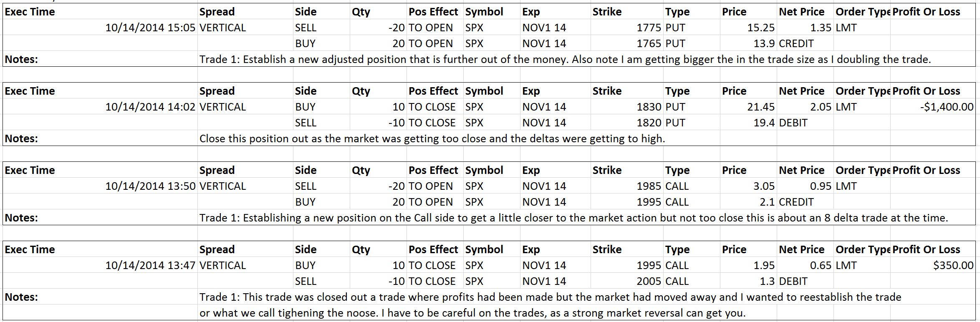The width and height of the screenshot is (980, 322).
Task: Select the -$1,400.00 profit or loss cell
Action: (x=932, y=107)
